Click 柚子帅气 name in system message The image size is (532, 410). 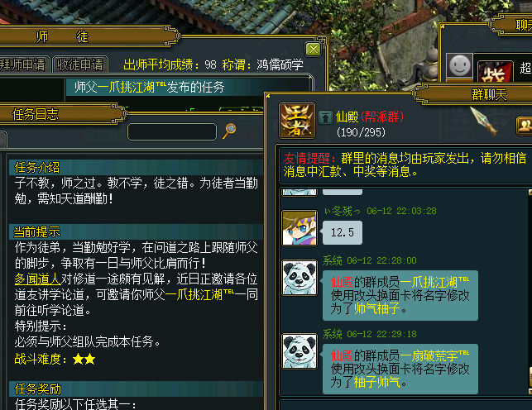click(377, 382)
